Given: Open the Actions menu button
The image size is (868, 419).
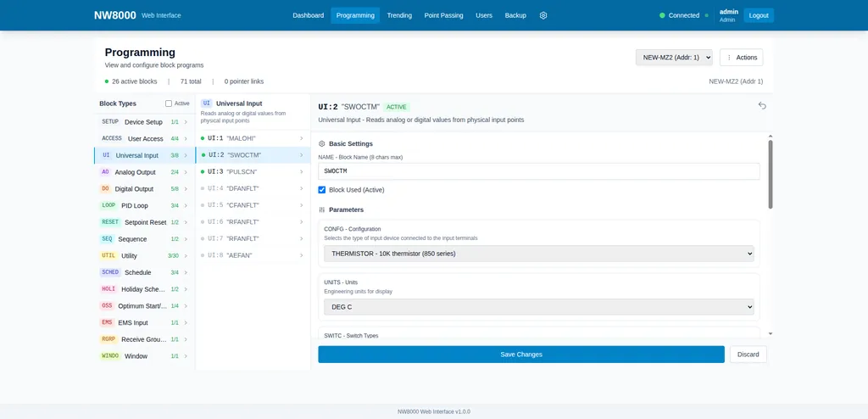Looking at the screenshot, I should click(x=741, y=57).
